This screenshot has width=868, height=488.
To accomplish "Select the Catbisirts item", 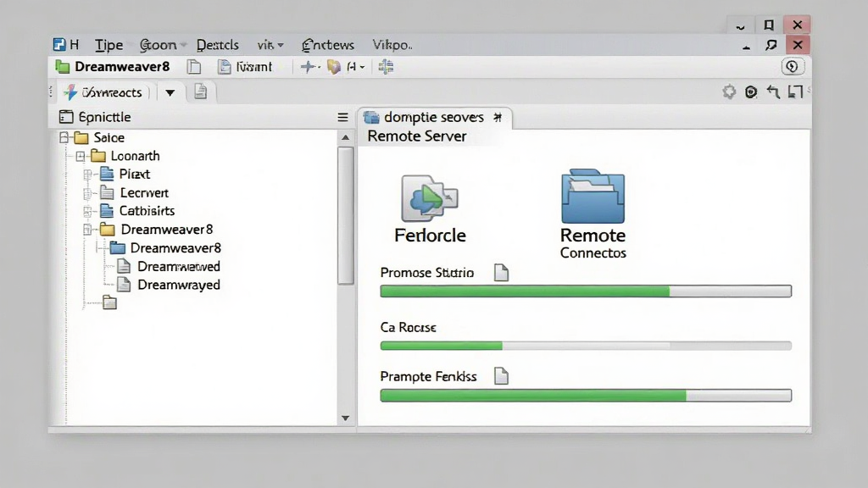I will coord(137,211).
